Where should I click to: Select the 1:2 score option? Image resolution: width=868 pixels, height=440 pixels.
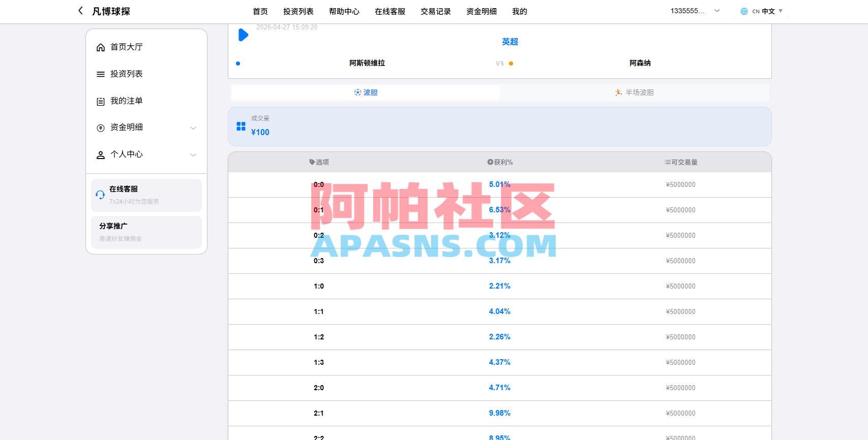coord(319,337)
